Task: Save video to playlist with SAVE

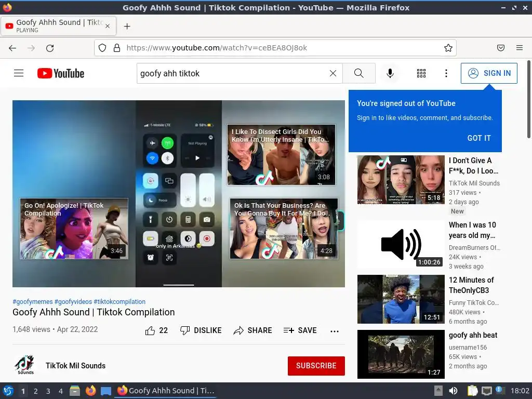Action: (x=300, y=330)
